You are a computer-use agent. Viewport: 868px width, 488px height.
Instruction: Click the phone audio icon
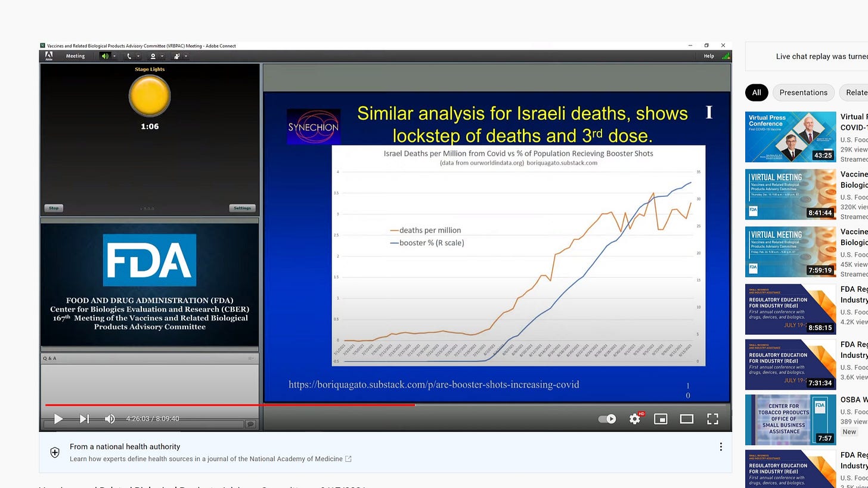click(129, 56)
